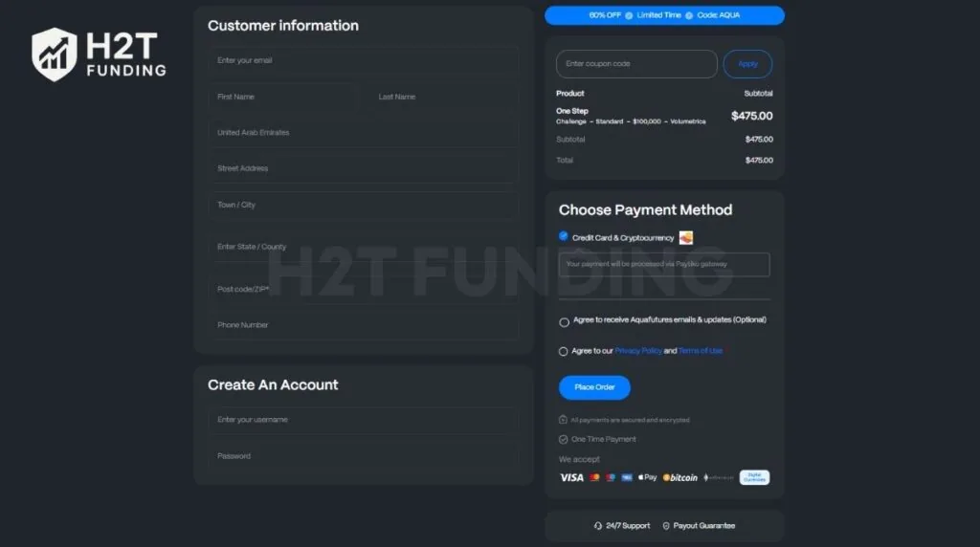Focus the Phone Number field

click(x=363, y=325)
